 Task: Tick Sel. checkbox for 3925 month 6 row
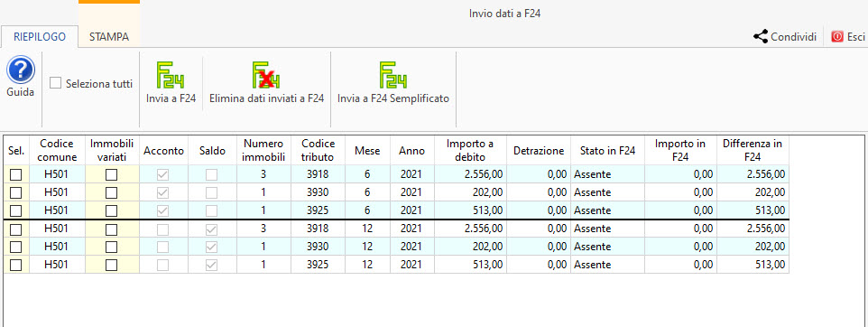[x=16, y=210]
